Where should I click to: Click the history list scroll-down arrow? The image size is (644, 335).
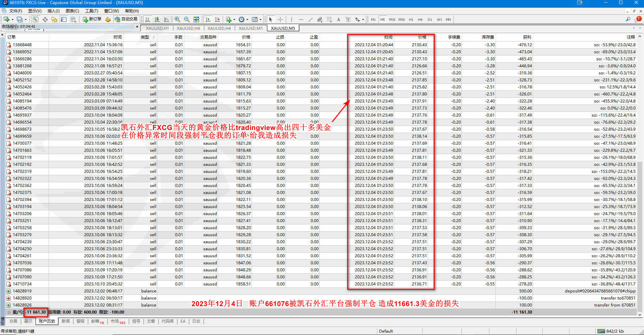click(640, 315)
